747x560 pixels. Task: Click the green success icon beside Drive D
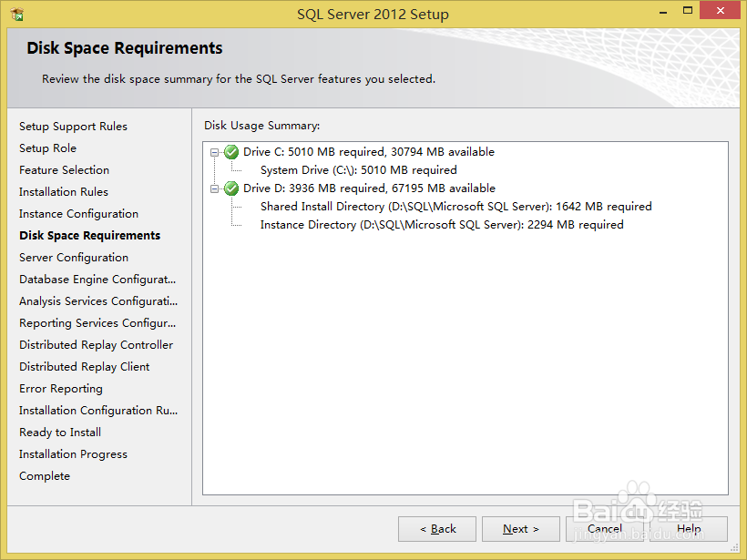click(230, 188)
